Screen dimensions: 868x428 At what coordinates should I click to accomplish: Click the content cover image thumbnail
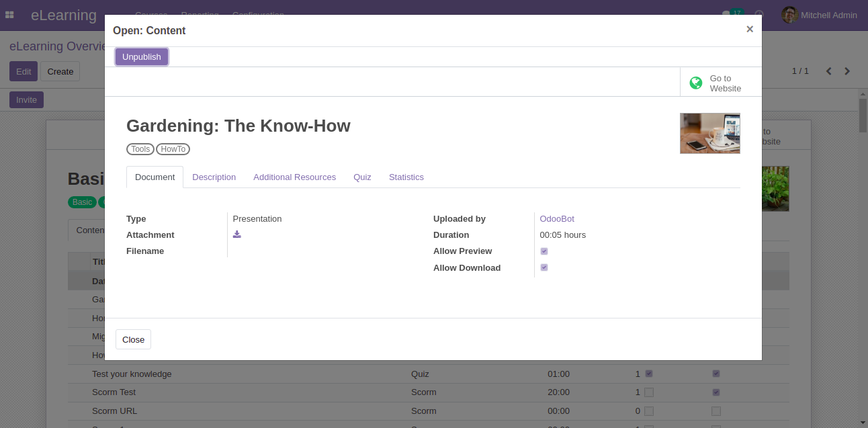click(709, 133)
